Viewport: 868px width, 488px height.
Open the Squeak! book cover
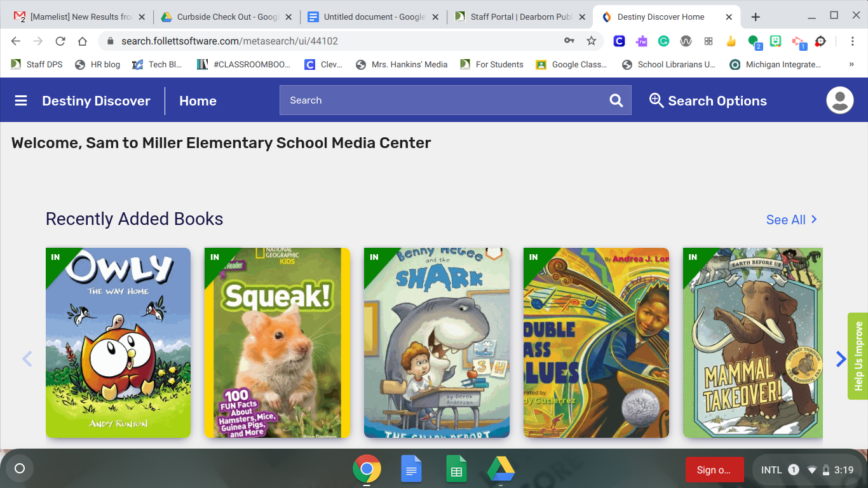pyautogui.click(x=277, y=342)
